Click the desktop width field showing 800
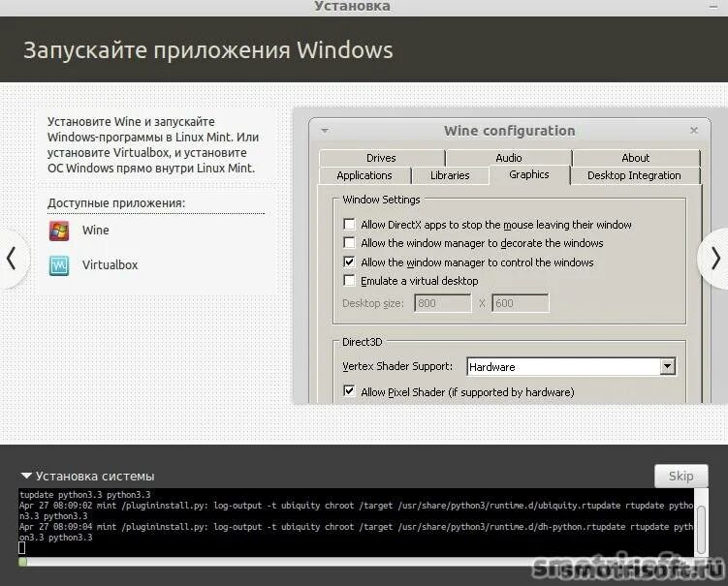Image resolution: width=728 pixels, height=586 pixels. [442, 303]
